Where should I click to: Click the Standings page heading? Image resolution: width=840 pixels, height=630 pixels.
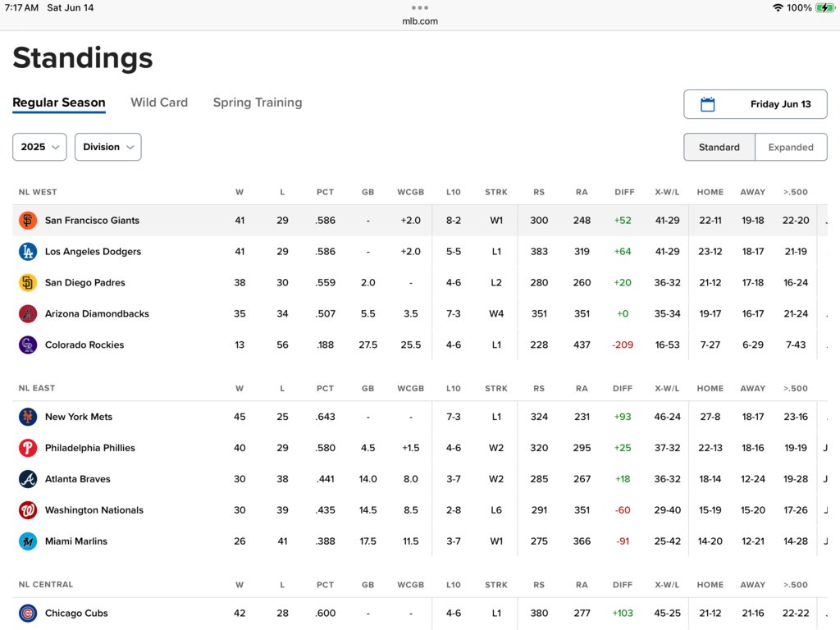[83, 58]
